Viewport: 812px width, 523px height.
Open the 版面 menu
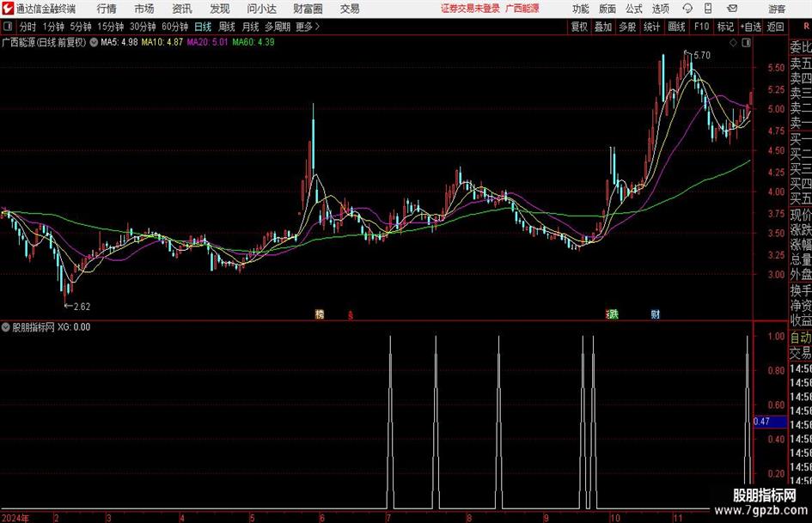[607, 9]
